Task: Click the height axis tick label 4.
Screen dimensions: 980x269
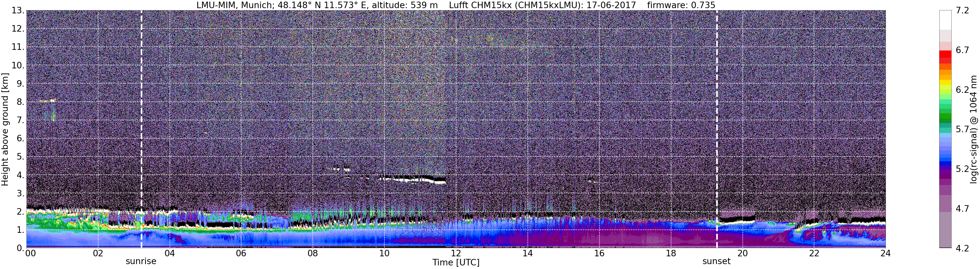Action: coord(21,175)
